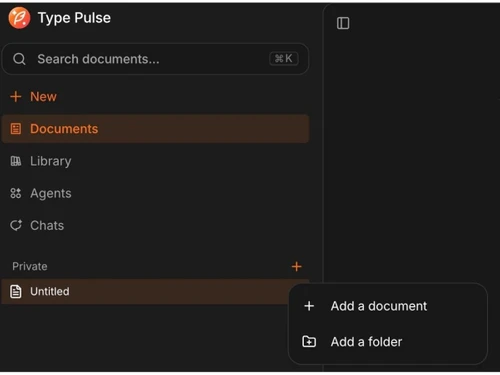Click the Agents grid icon
Image resolution: width=500 pixels, height=375 pixels.
coord(16,193)
